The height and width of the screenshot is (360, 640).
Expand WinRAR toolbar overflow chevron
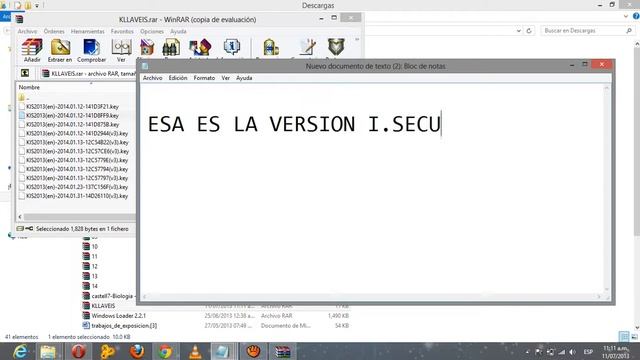pos(357,40)
